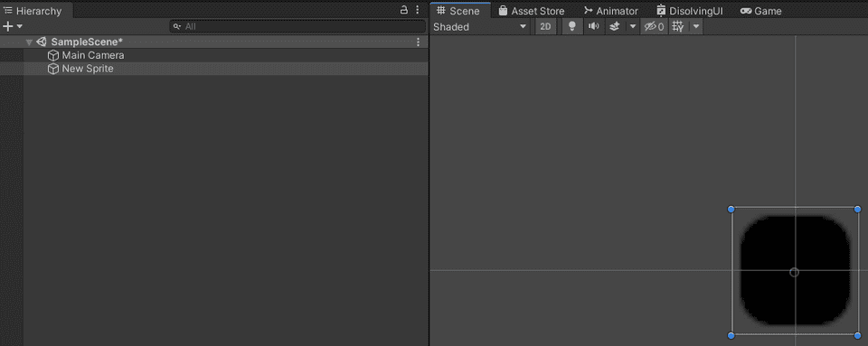Toggle the scene grid icon

[678, 26]
